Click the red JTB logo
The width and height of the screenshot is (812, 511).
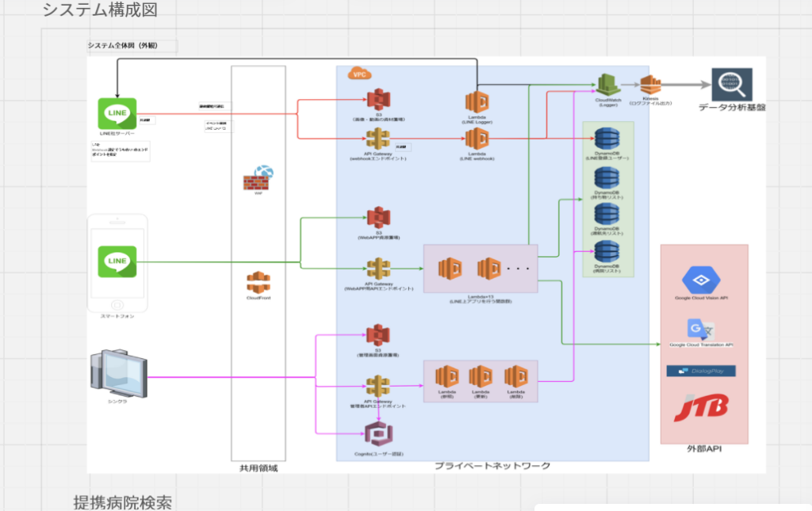(x=701, y=410)
